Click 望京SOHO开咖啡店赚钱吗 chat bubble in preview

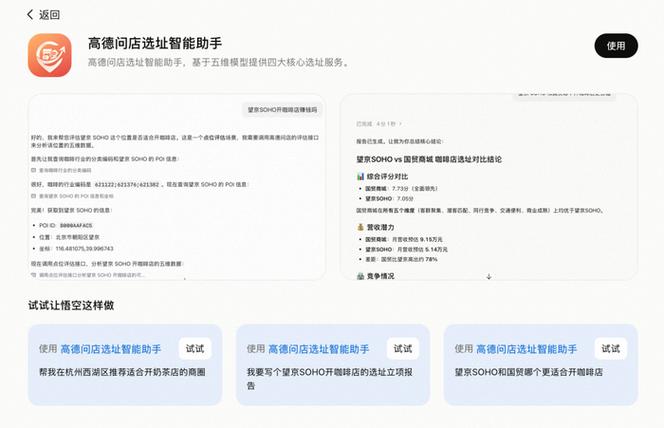tap(282, 110)
